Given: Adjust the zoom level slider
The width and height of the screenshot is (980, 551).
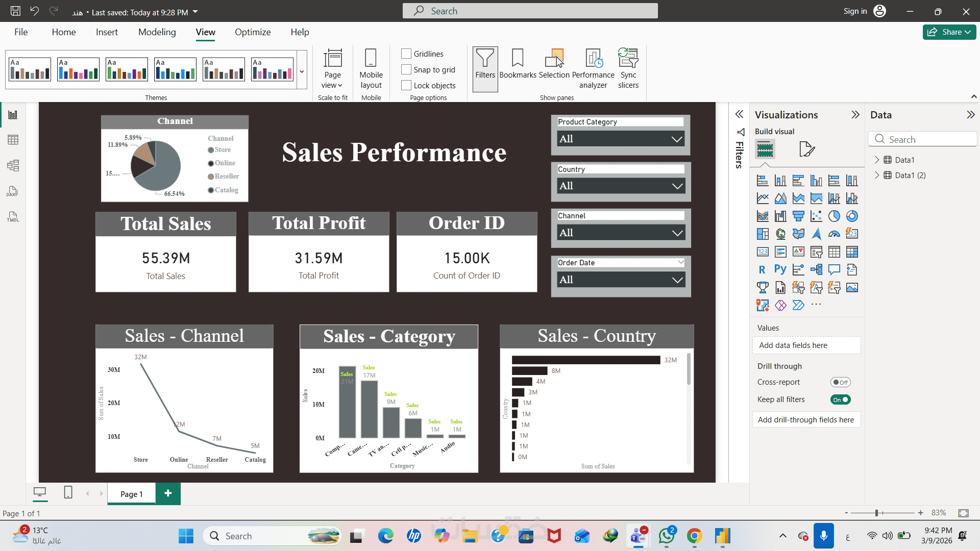Looking at the screenshot, I should click(876, 513).
